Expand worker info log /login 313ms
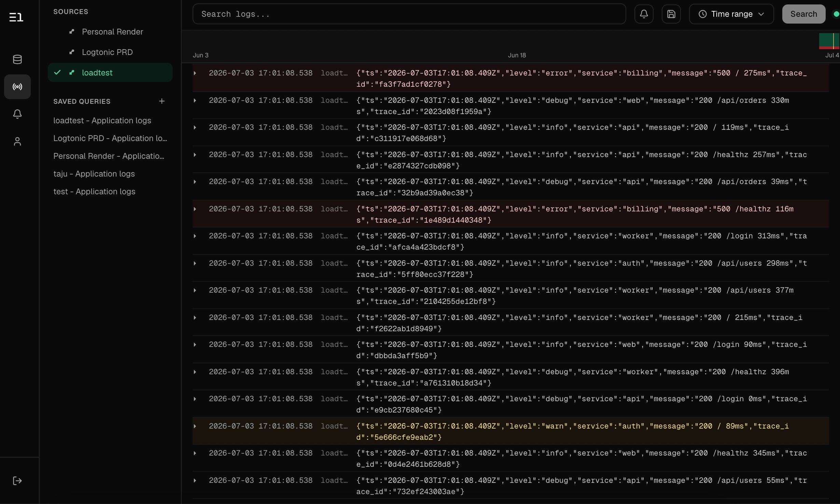Viewport: 840px width, 504px height. pos(195,236)
